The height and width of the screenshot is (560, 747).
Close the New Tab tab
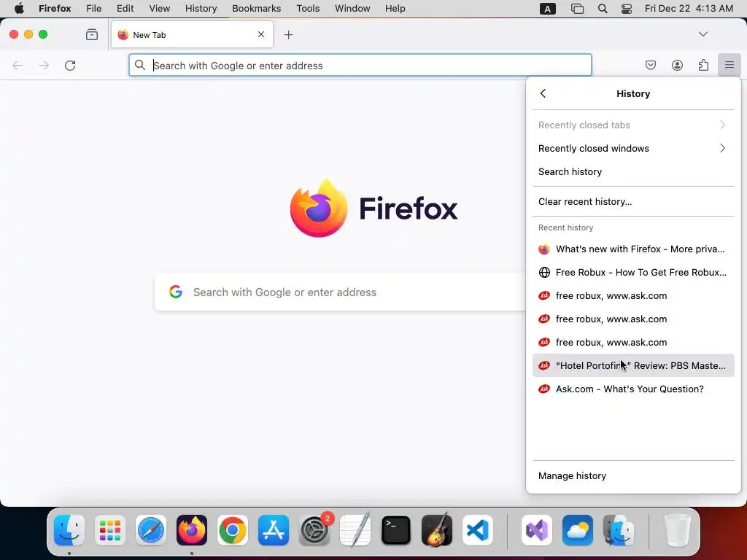pyautogui.click(x=261, y=34)
